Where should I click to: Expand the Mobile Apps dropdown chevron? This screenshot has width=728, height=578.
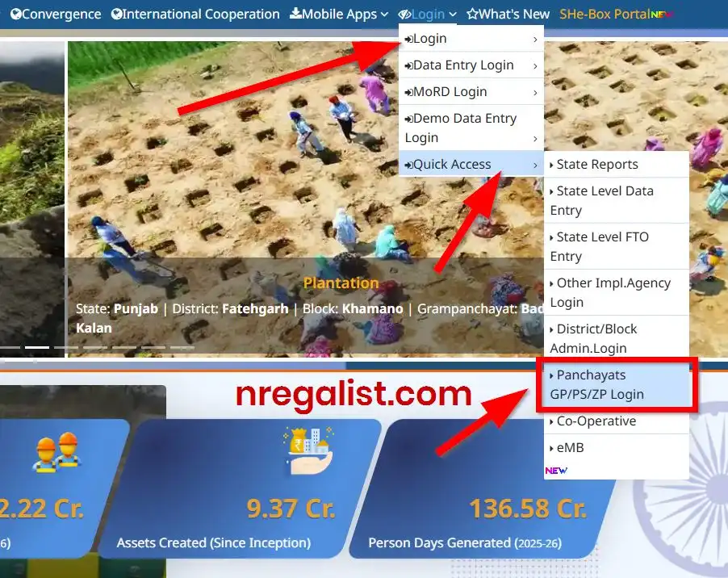point(383,14)
